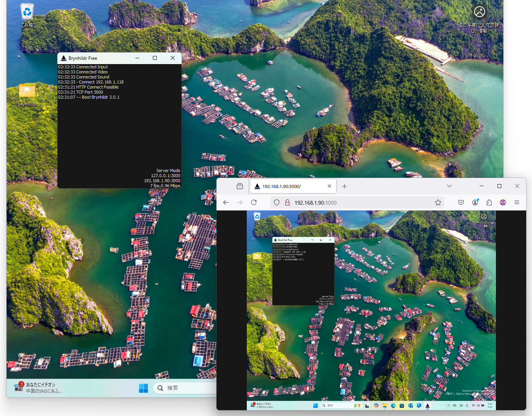Toggle the IME input mode in remote tray
532x416 pixels.
[466, 405]
